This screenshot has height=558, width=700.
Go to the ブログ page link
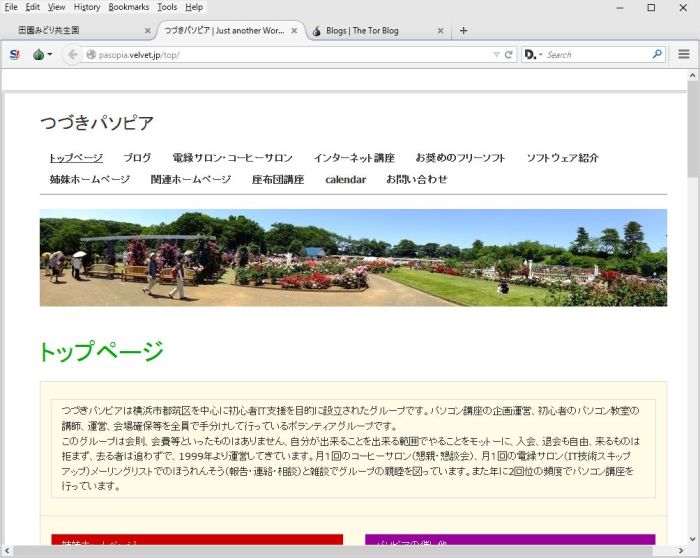[x=137, y=158]
